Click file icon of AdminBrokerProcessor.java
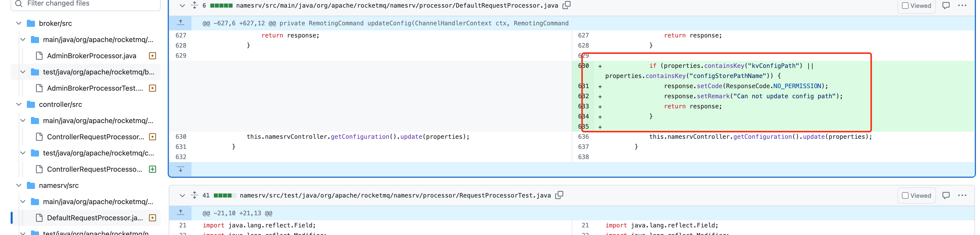This screenshot has width=980, height=235. tap(39, 56)
